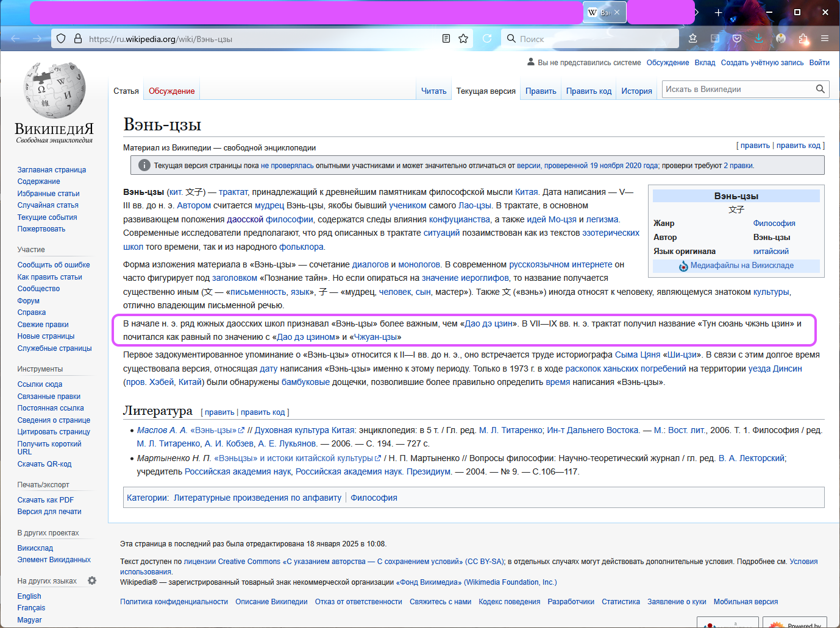Click the tab overflow chevron arrow
This screenshot has height=628, width=840.
(x=696, y=12)
